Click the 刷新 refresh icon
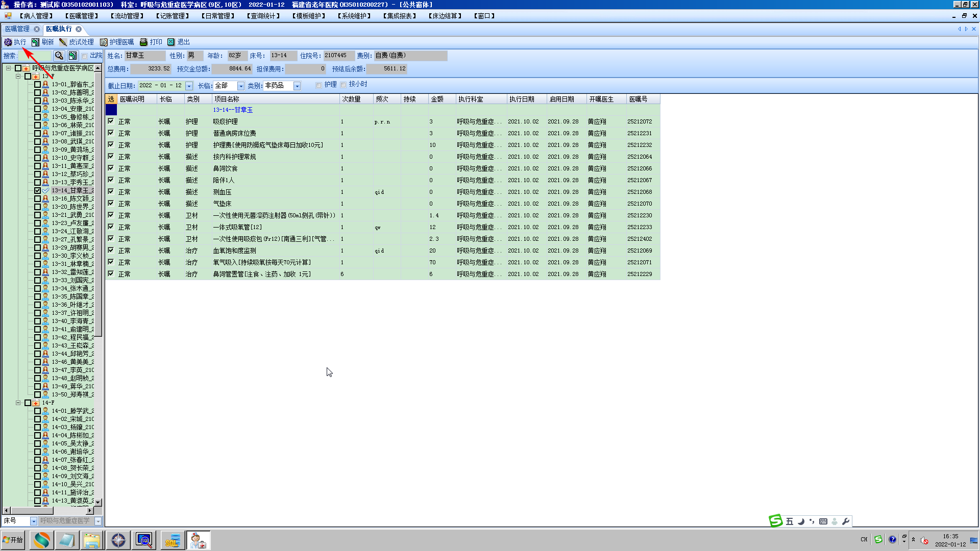This screenshot has height=551, width=980. click(x=35, y=42)
